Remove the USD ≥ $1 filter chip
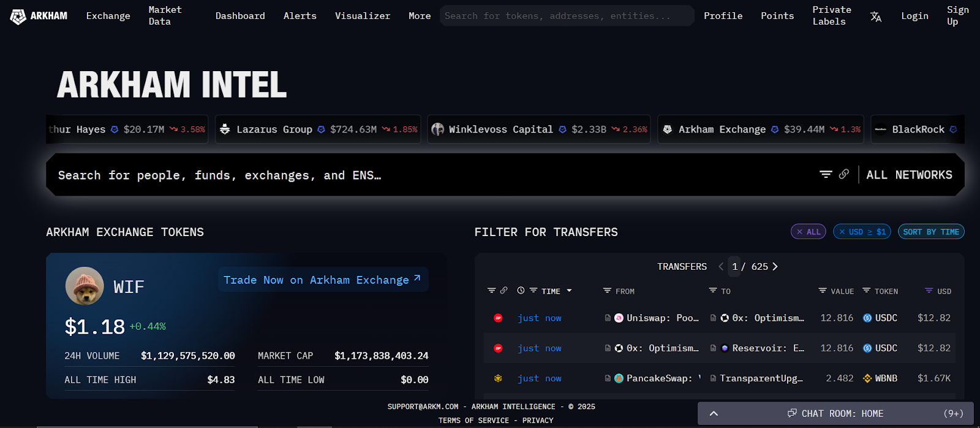This screenshot has height=428, width=980. [x=862, y=232]
